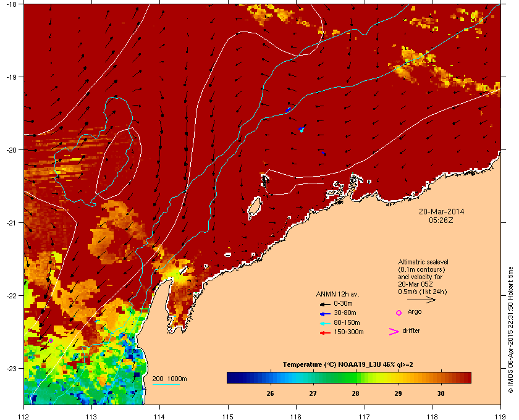Click the longitude axis label 118
519x420 pixels.
[x=432, y=417]
